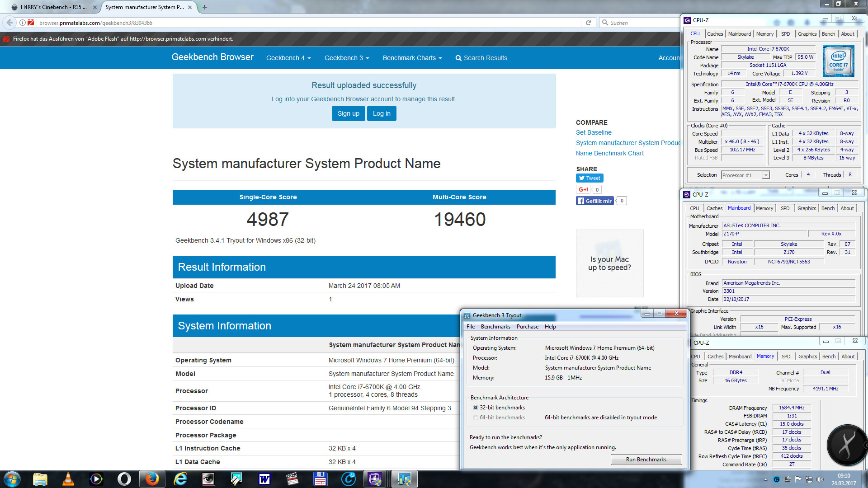Click SPD tab in middle CPU-Z Mainboard window
Viewport: 868px width, 488px height.
tap(785, 208)
